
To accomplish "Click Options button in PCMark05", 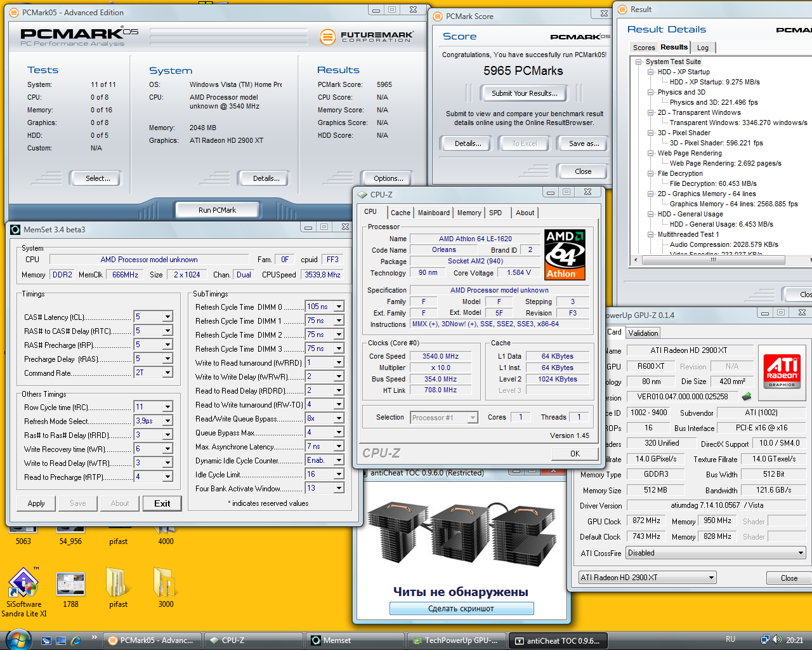I will point(389,178).
